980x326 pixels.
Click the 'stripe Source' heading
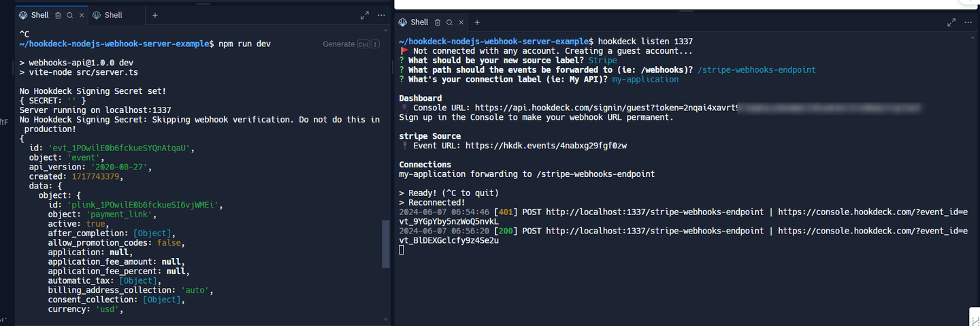[429, 136]
